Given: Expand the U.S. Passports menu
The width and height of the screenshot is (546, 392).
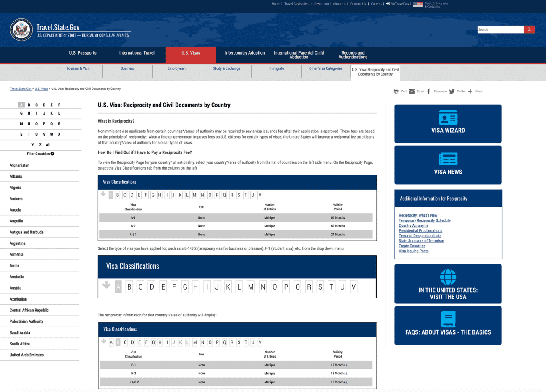Looking at the screenshot, I should click(x=83, y=53).
